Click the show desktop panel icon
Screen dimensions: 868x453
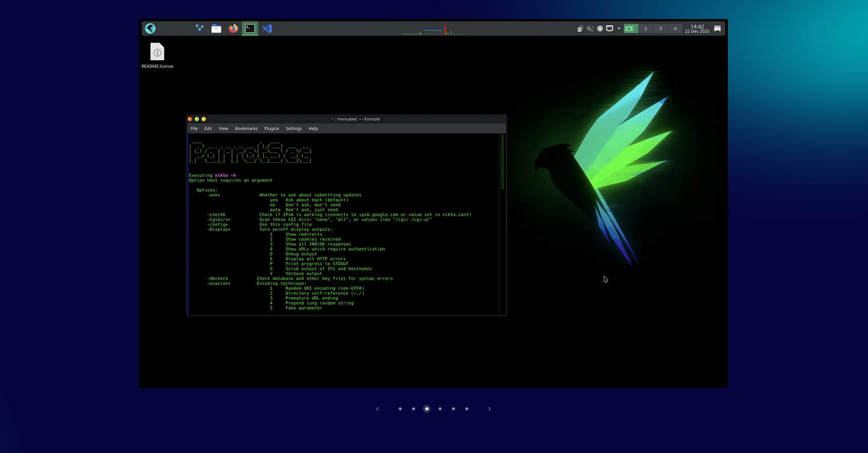(717, 28)
